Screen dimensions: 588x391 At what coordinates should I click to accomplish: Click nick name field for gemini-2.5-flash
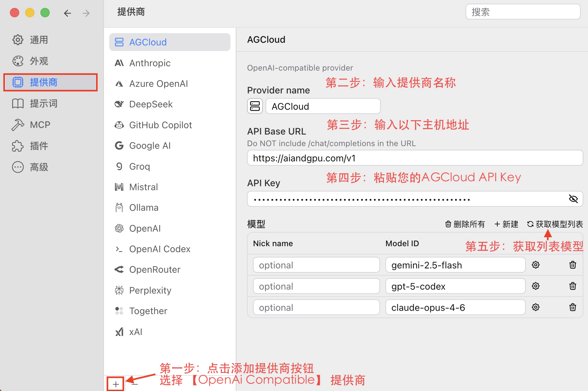click(x=316, y=265)
